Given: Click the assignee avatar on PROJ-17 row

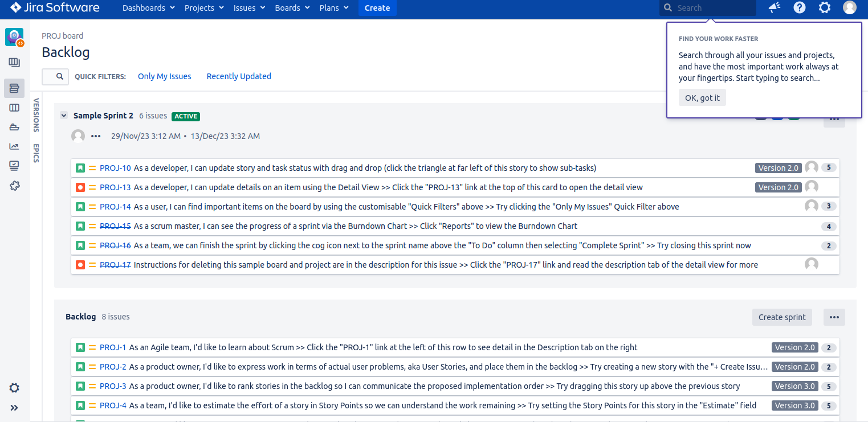Looking at the screenshot, I should point(812,264).
